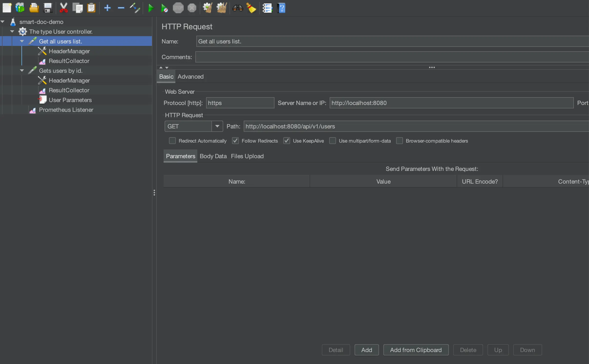Click the broom Reset Search icon
589x364 pixels.
[251, 8]
